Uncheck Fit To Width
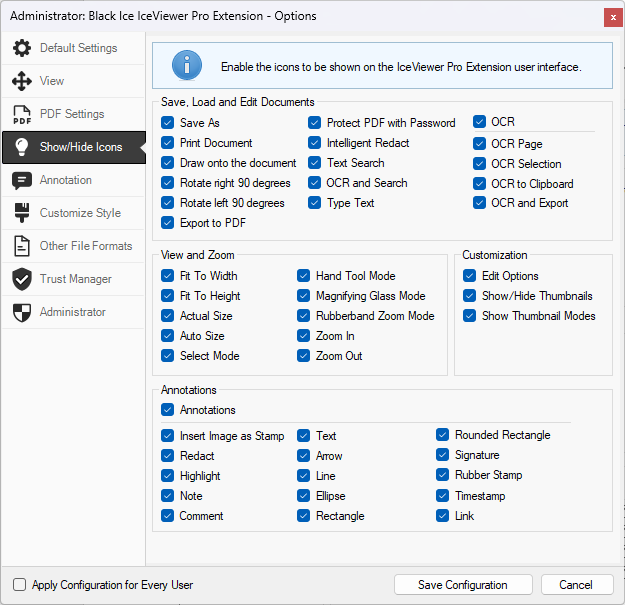This screenshot has height=605, width=625. pos(167,276)
